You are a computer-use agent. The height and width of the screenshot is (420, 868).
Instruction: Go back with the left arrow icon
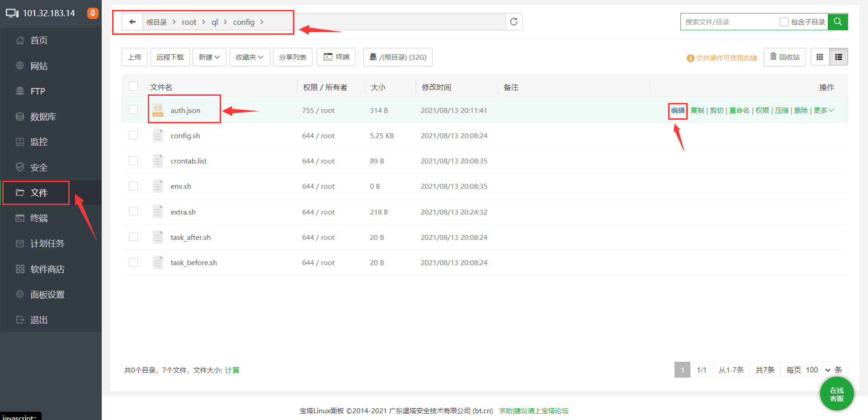point(132,22)
